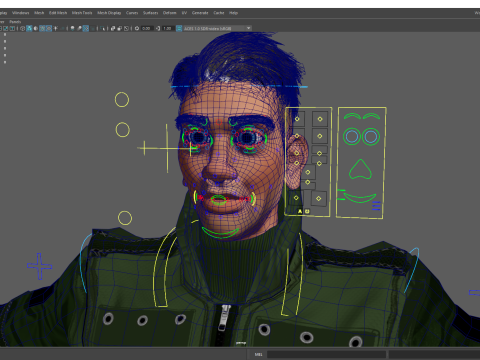Select the left eyebrow curve in face picker

[352, 116]
